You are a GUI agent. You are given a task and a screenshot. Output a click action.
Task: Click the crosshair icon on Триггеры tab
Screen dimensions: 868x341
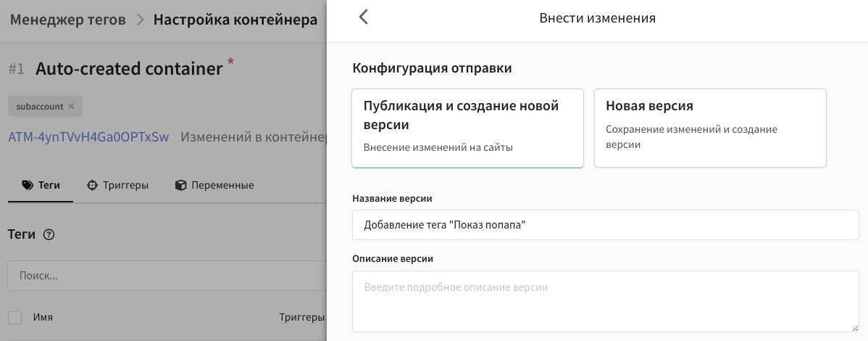93,185
